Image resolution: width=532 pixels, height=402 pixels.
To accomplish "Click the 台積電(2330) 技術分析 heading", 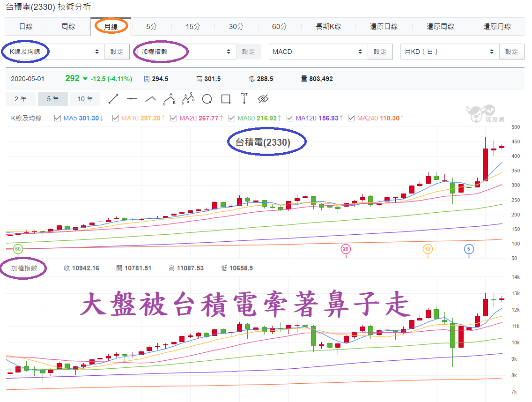I will (49, 7).
